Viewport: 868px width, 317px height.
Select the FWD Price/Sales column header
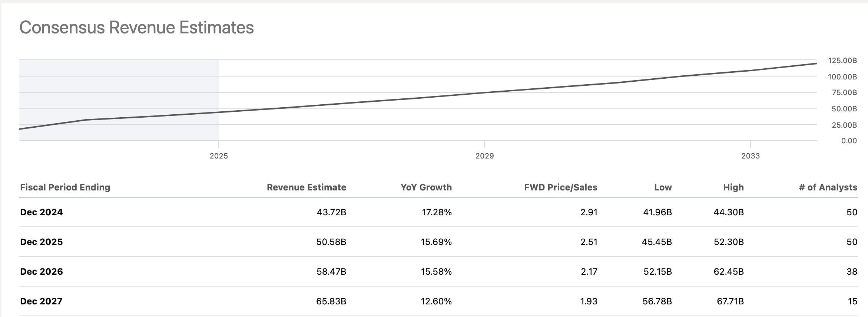click(x=560, y=187)
